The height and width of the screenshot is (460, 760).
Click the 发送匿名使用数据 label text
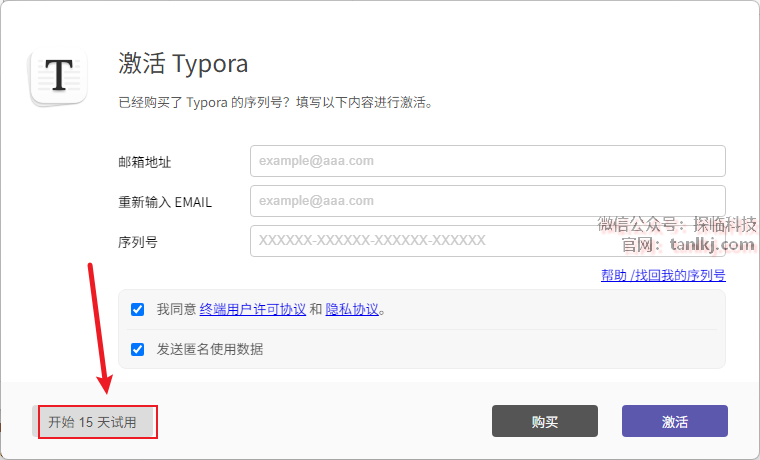[209, 349]
